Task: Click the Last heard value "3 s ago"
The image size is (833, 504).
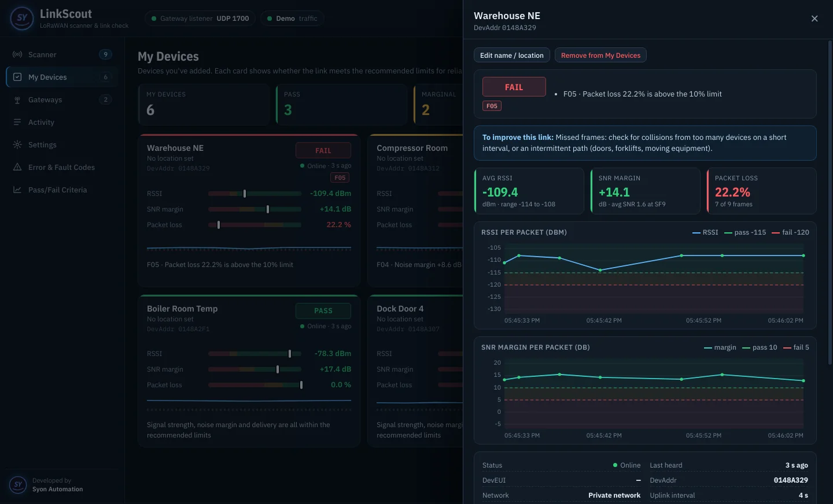Action: click(x=797, y=465)
